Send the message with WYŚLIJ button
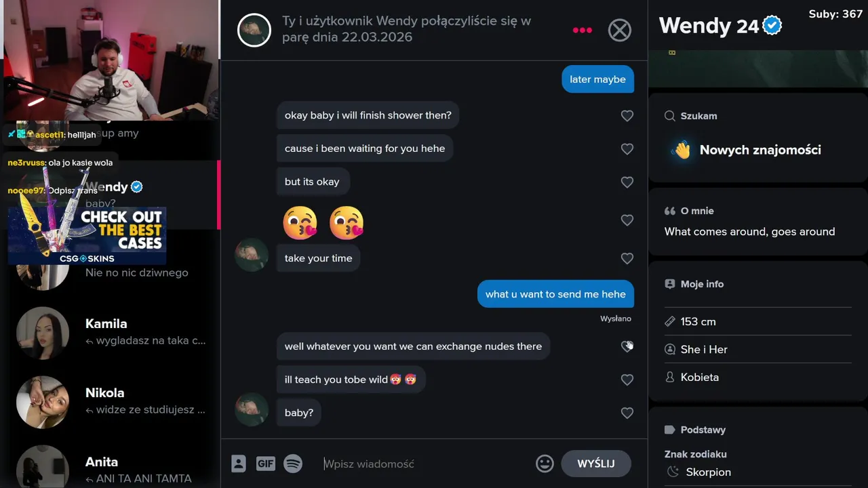The width and height of the screenshot is (868, 488). click(x=596, y=464)
